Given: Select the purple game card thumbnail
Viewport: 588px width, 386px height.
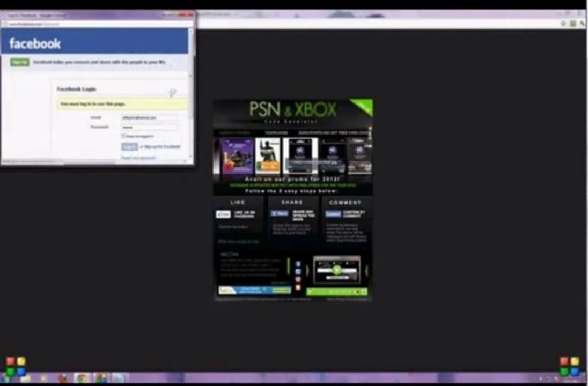Looking at the screenshot, I should (x=237, y=156).
